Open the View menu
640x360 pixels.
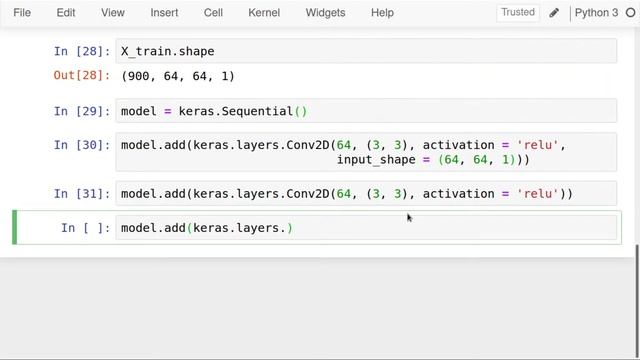coord(113,13)
